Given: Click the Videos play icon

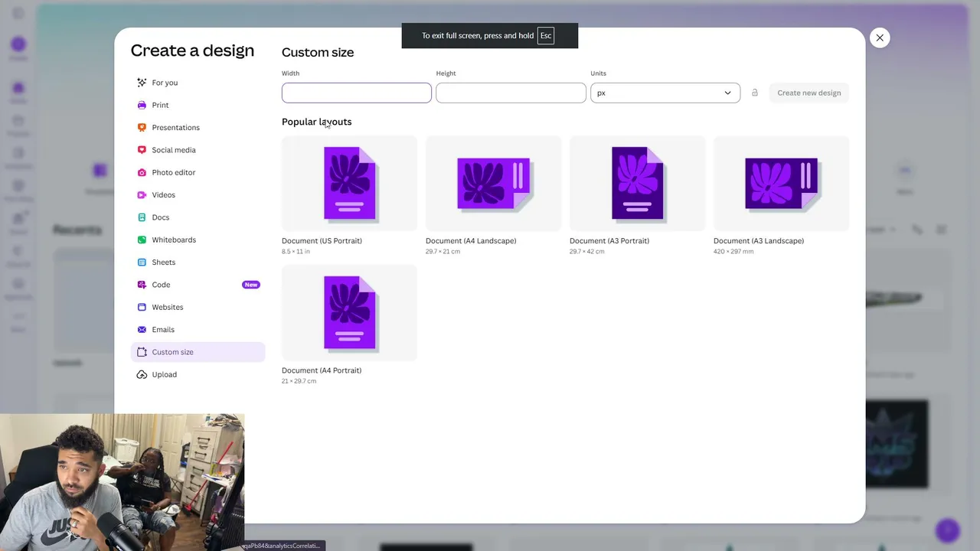Looking at the screenshot, I should (142, 195).
